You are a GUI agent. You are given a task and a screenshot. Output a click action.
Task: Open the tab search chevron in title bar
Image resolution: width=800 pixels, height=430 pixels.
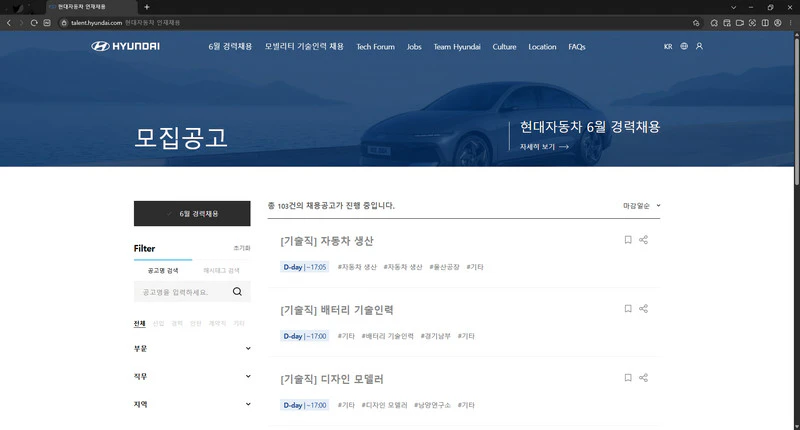(733, 7)
